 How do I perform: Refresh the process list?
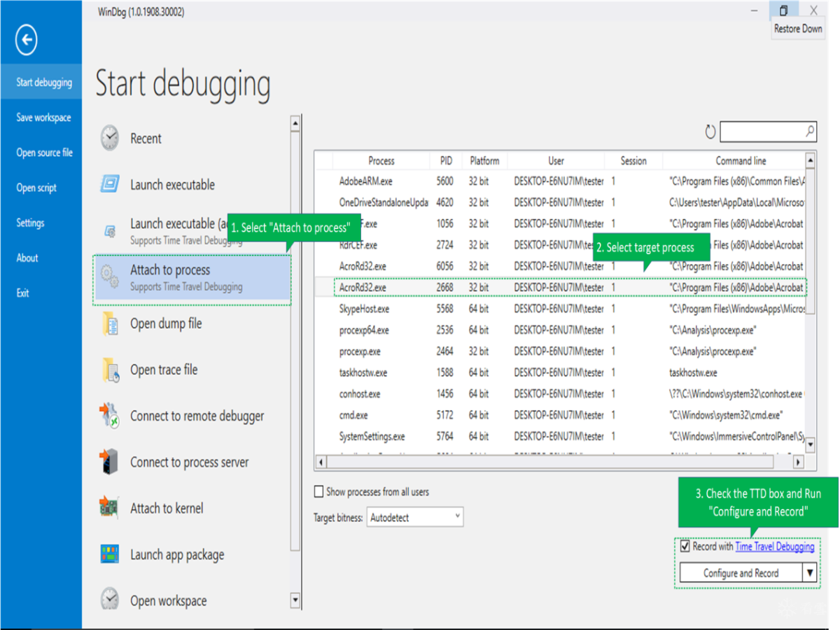point(710,132)
